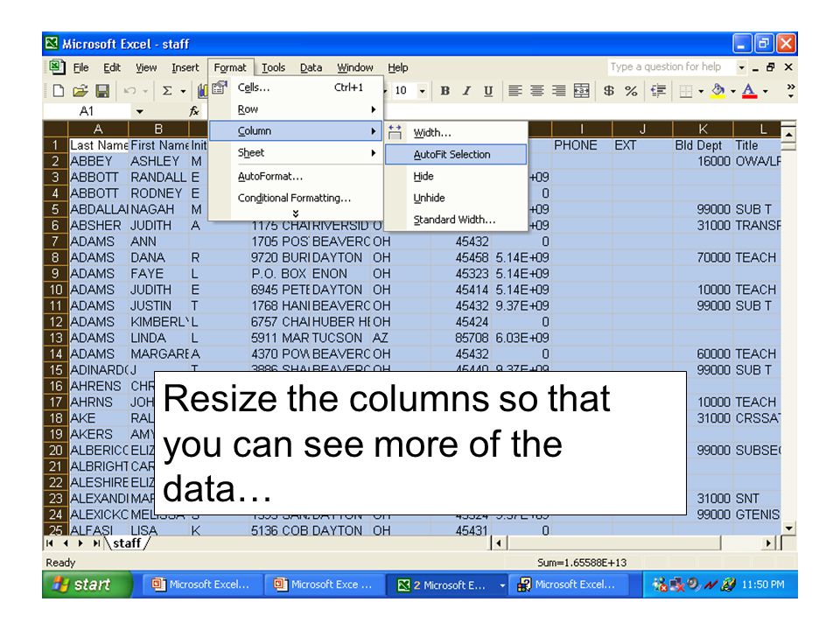
Task: Click the Open file folder icon
Action: pyautogui.click(x=80, y=90)
